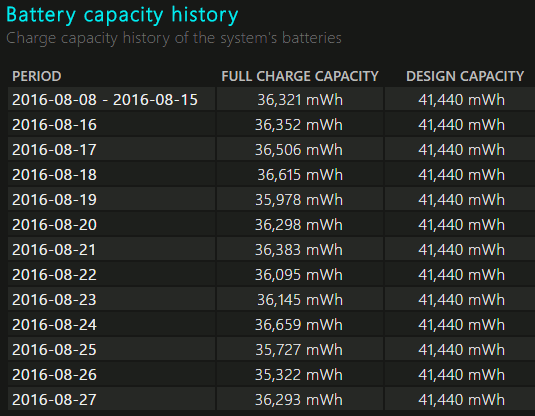Click the 36,506 mWh full charge value

pyautogui.click(x=299, y=149)
